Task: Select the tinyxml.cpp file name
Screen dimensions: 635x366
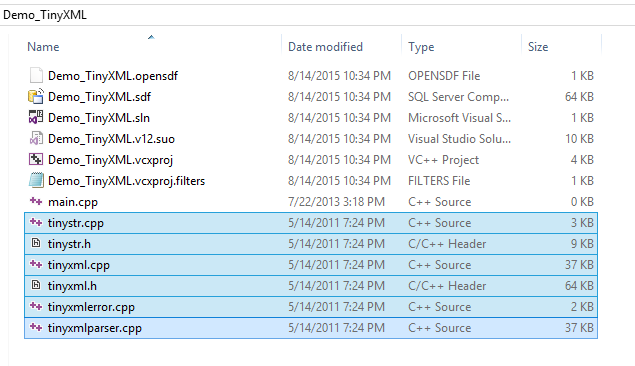Action: pyautogui.click(x=79, y=265)
